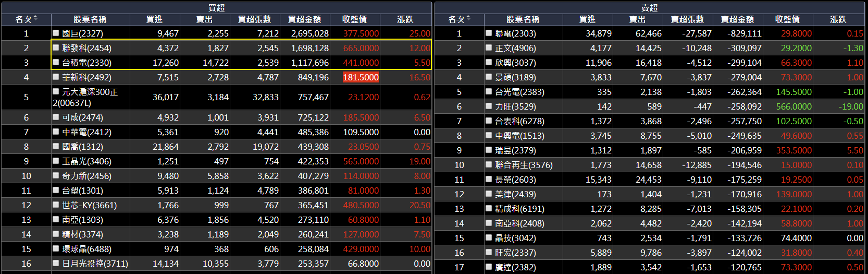Open stock 精成科(6191)
Viewport: 868px width, 274px height.
519,209
